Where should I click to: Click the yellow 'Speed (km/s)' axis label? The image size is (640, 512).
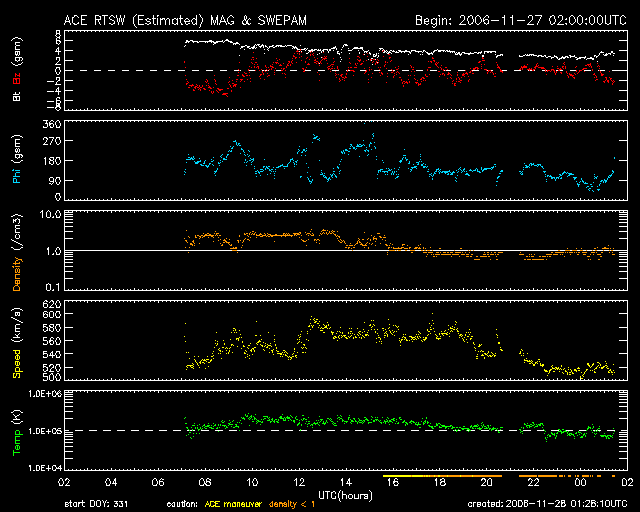pos(17,343)
